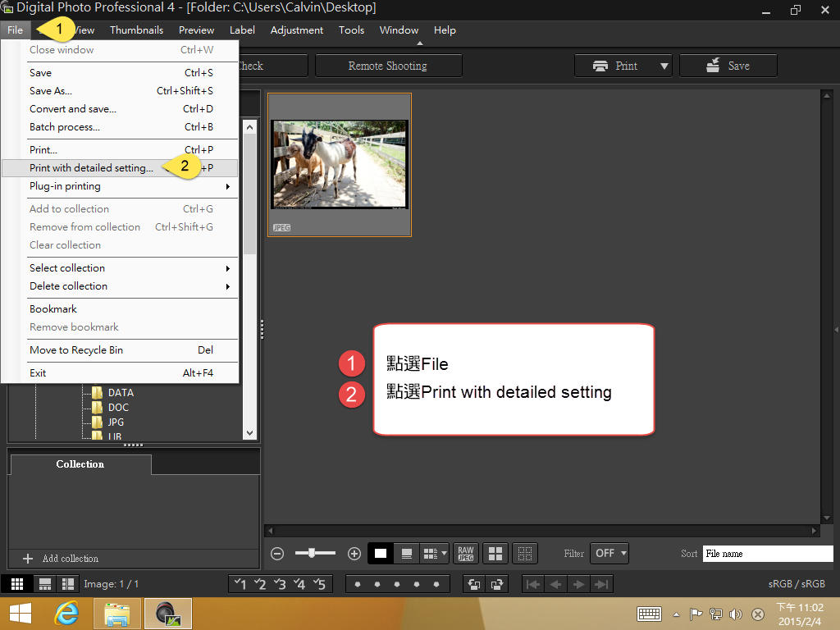Image resolution: width=840 pixels, height=630 pixels.
Task: Toggle check mark 5
Action: pos(319,584)
